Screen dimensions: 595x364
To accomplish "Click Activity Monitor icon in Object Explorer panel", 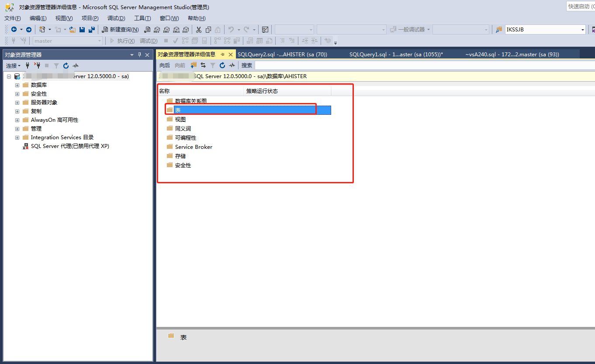I will click(76, 65).
